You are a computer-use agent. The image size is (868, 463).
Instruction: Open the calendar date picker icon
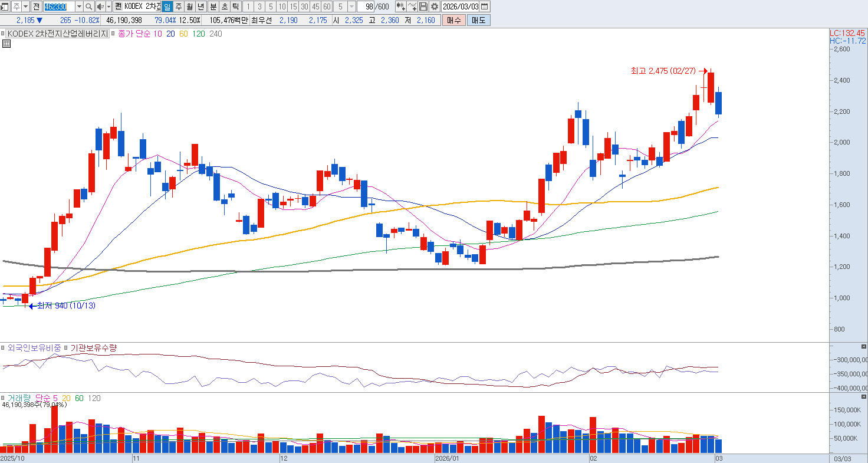[x=485, y=6]
